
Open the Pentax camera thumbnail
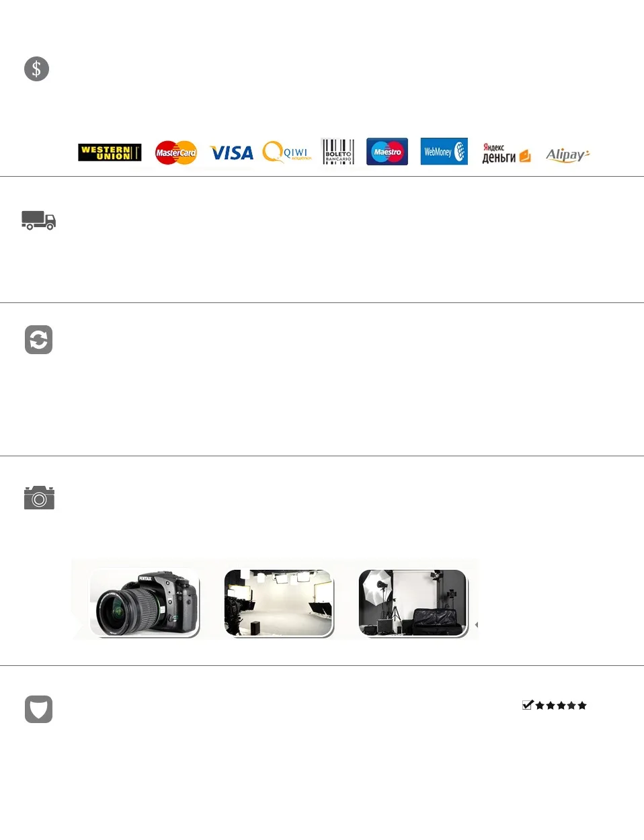pos(145,603)
